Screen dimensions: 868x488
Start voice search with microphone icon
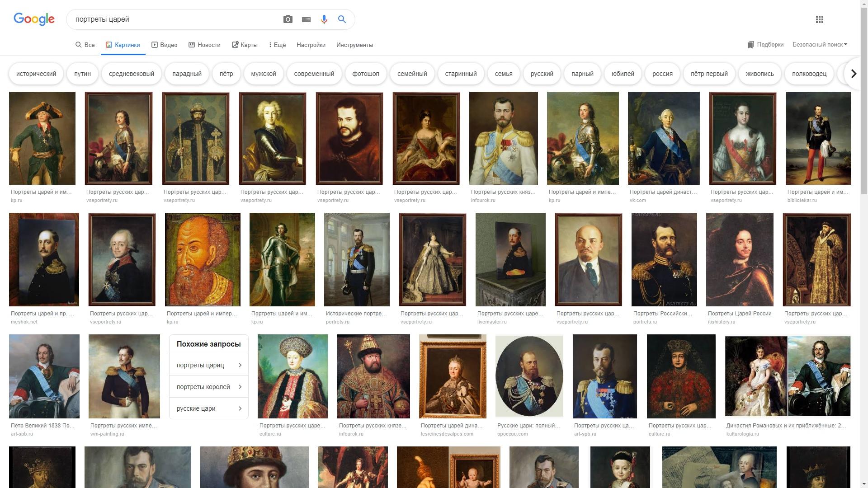point(324,19)
